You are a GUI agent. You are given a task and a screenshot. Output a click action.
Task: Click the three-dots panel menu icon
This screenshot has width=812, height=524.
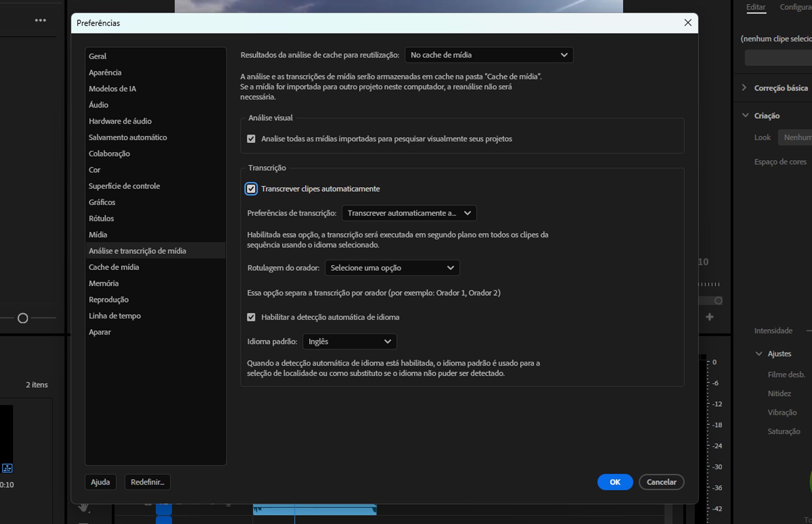click(x=41, y=20)
